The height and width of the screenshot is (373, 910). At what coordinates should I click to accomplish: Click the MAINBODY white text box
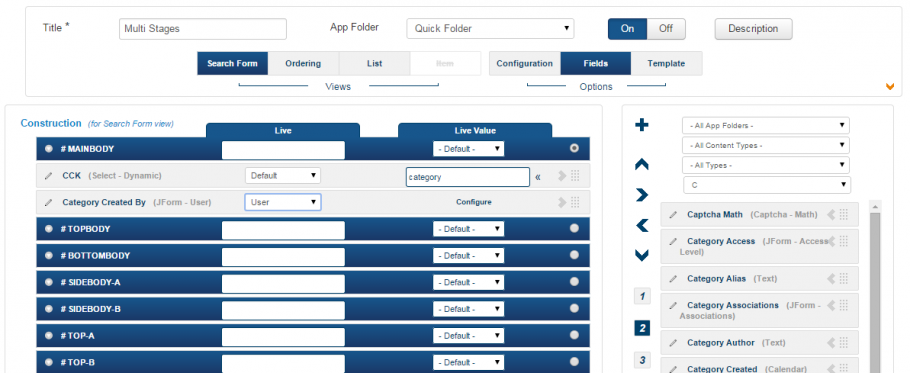(283, 150)
